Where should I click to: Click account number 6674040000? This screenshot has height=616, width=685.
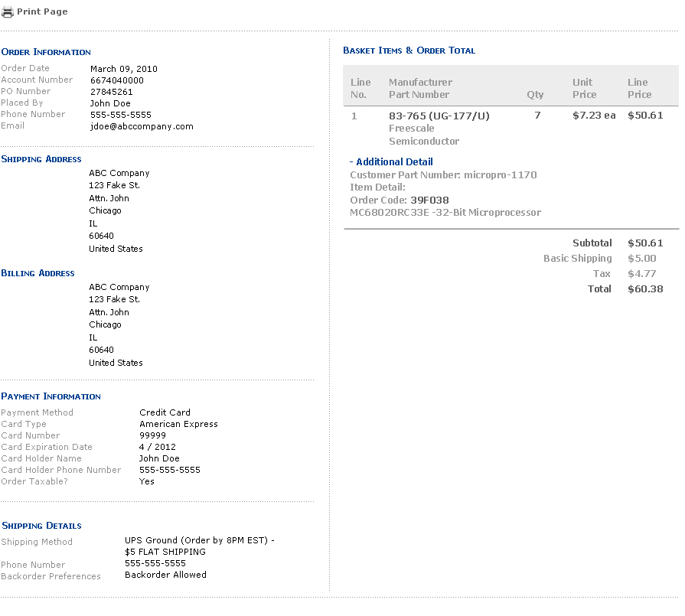[x=116, y=80]
